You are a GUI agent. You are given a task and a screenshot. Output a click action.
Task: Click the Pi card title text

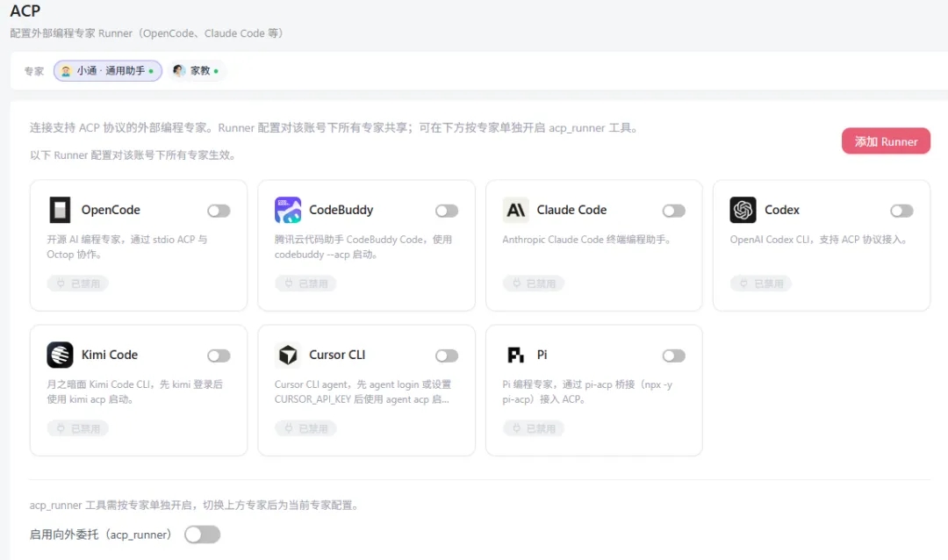(x=542, y=355)
